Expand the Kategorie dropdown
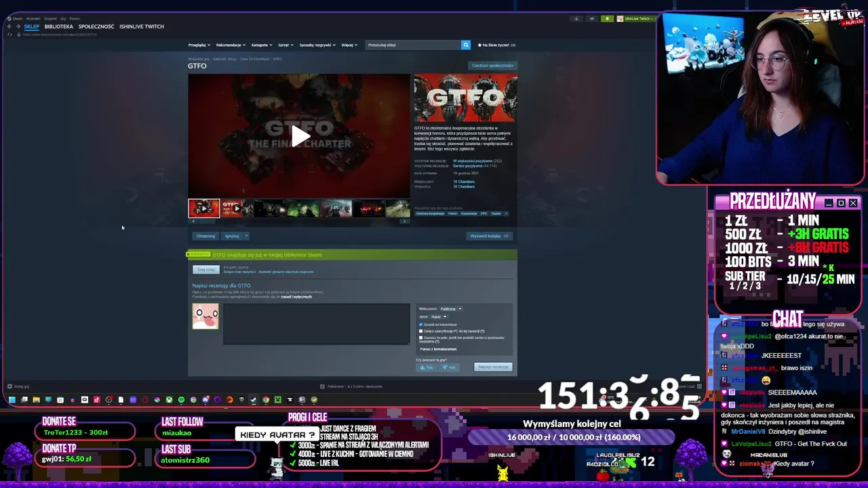The height and width of the screenshot is (488, 868). pos(262,45)
